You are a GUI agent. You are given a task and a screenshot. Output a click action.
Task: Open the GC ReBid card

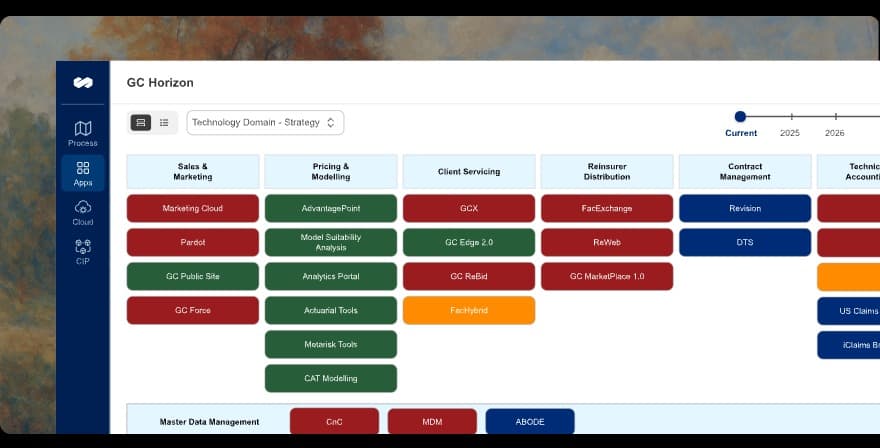[x=469, y=276]
